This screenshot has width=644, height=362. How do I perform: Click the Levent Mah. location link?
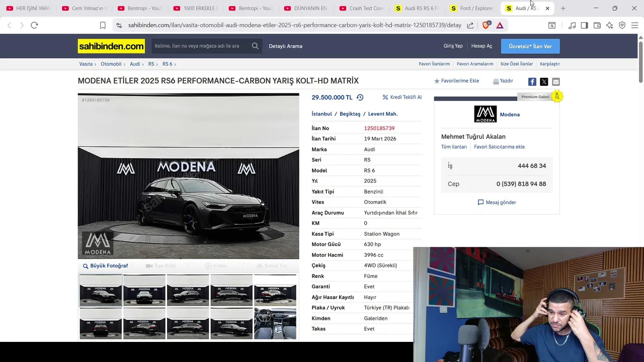(383, 114)
